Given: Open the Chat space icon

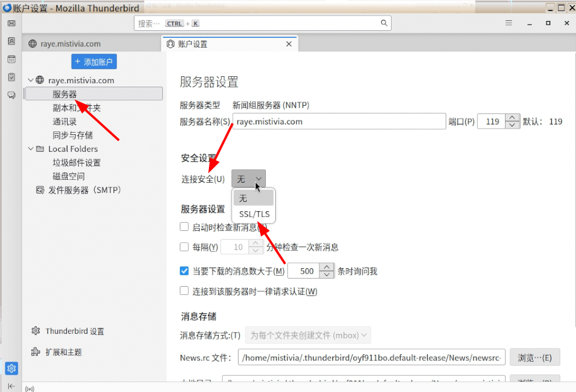Looking at the screenshot, I should point(12,95).
